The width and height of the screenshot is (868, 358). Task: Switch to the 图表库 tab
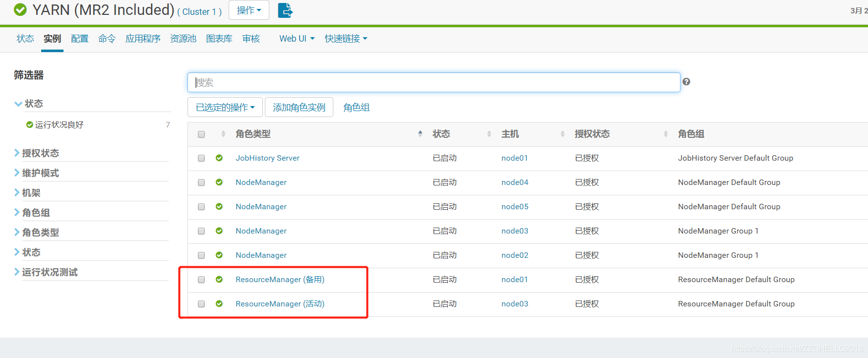tap(219, 38)
